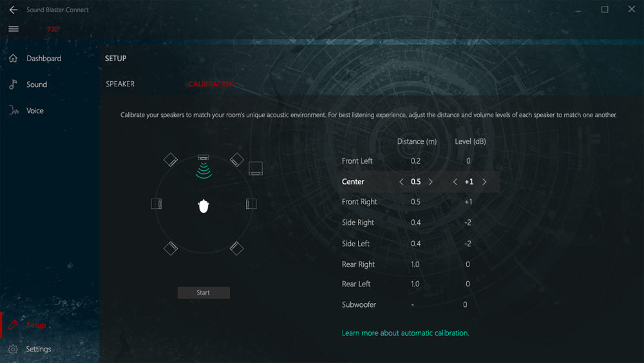Screen dimensions: 644x363
Task: Decrease Center level with left arrow
Action: coord(455,182)
